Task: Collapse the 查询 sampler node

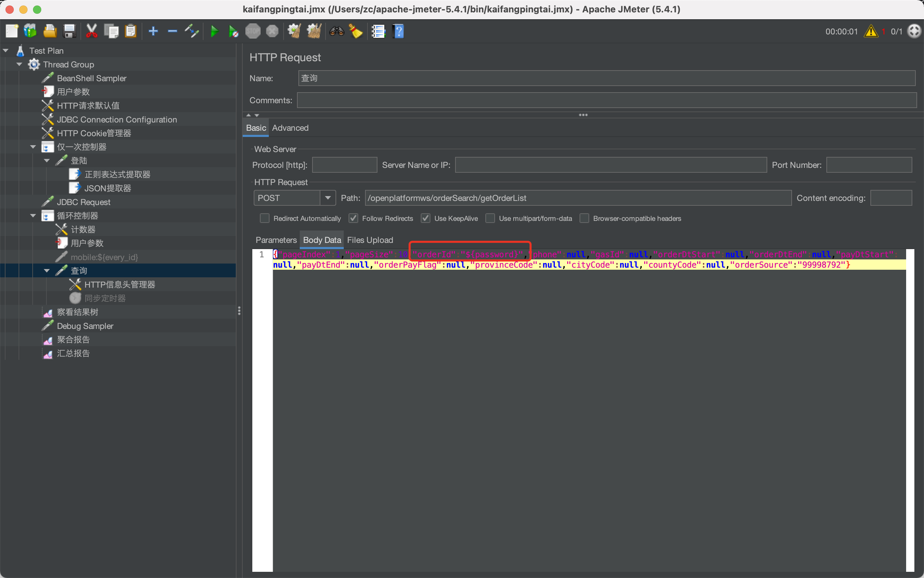Action: pyautogui.click(x=47, y=271)
